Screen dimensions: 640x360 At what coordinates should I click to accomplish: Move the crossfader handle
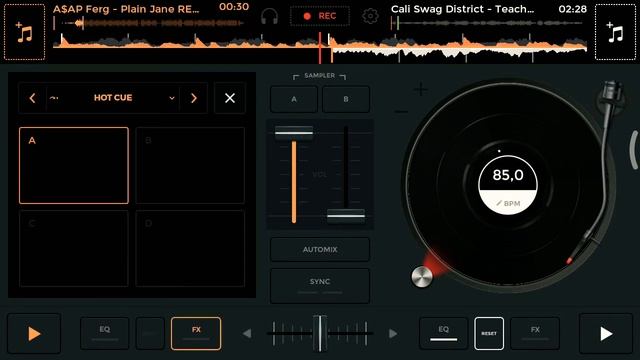coord(320,333)
